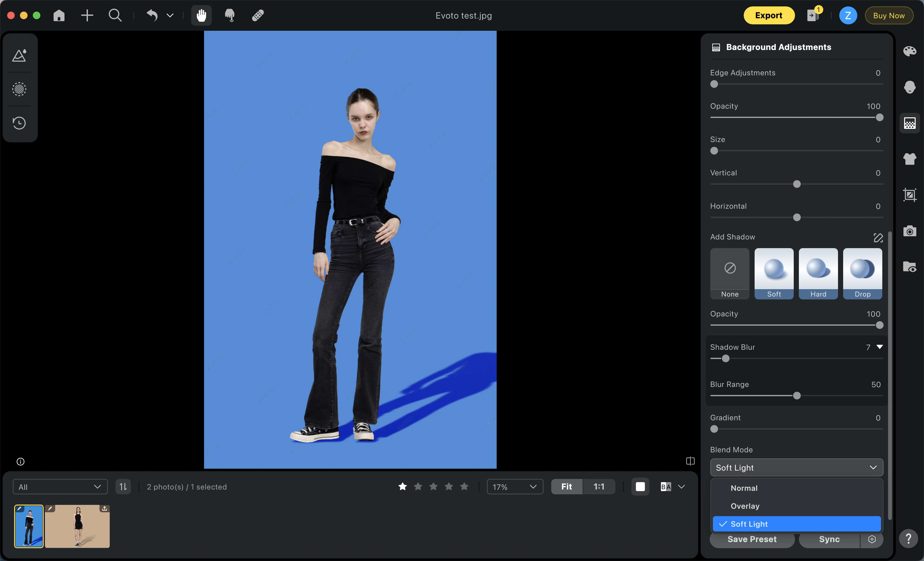Click the Fit zoom button
This screenshot has height=561, width=924.
click(x=567, y=487)
